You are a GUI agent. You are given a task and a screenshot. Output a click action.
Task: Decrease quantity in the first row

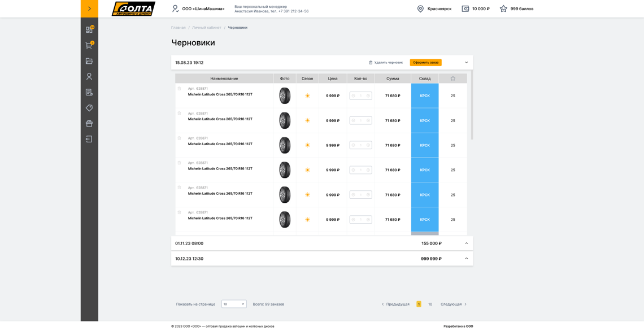[354, 95]
